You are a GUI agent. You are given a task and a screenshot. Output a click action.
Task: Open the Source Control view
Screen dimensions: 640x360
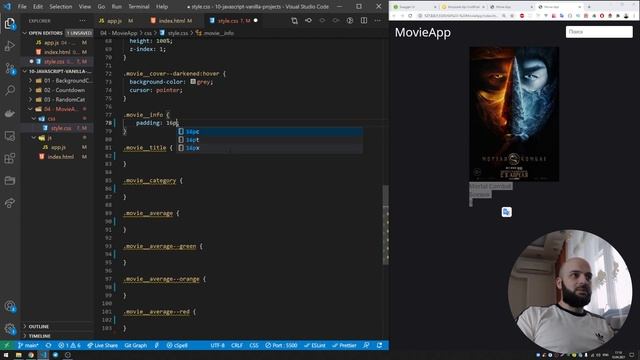10,68
